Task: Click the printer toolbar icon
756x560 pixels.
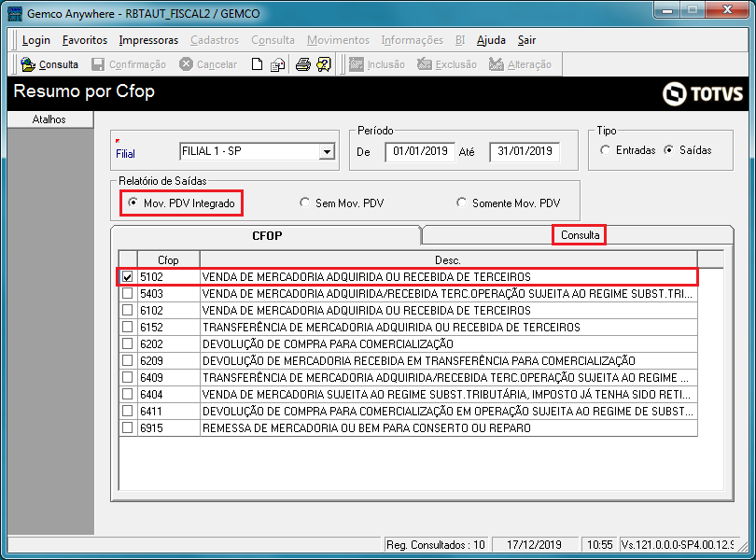Action: pyautogui.click(x=302, y=64)
